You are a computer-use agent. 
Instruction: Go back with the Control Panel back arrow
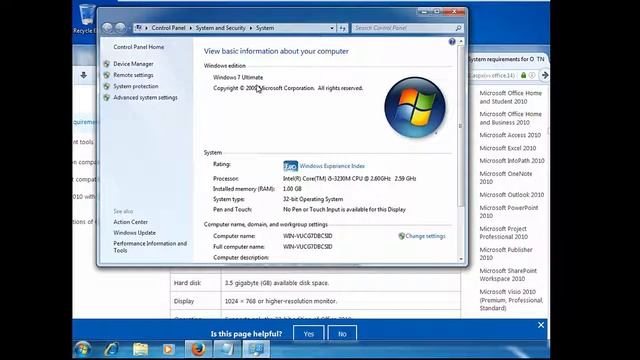click(x=107, y=28)
